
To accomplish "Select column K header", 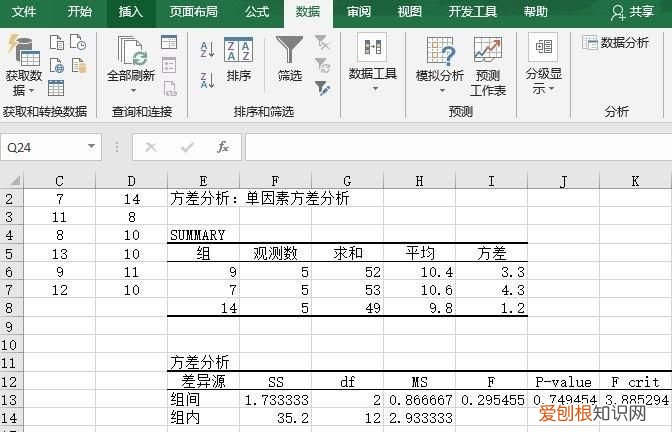I will pos(635,180).
